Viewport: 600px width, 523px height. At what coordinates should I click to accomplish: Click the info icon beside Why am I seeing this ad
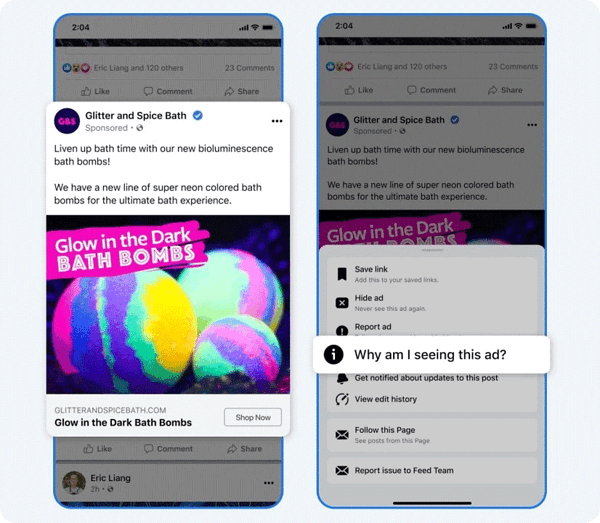[x=334, y=354]
